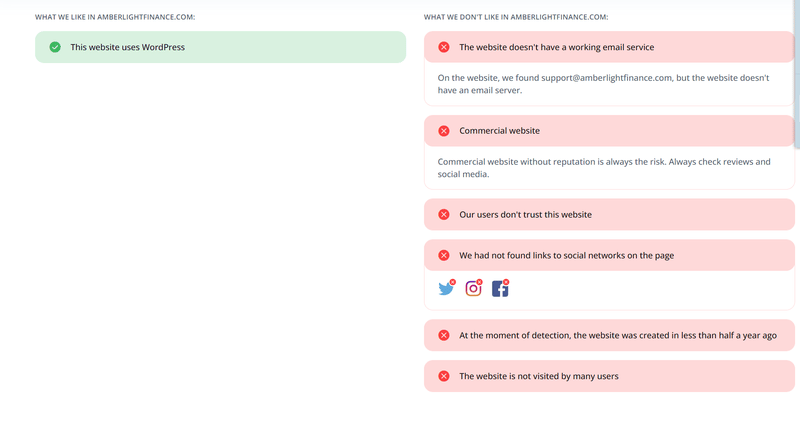This screenshot has width=800, height=428.
Task: Select 'created in less than half a year' bar
Action: coord(609,335)
